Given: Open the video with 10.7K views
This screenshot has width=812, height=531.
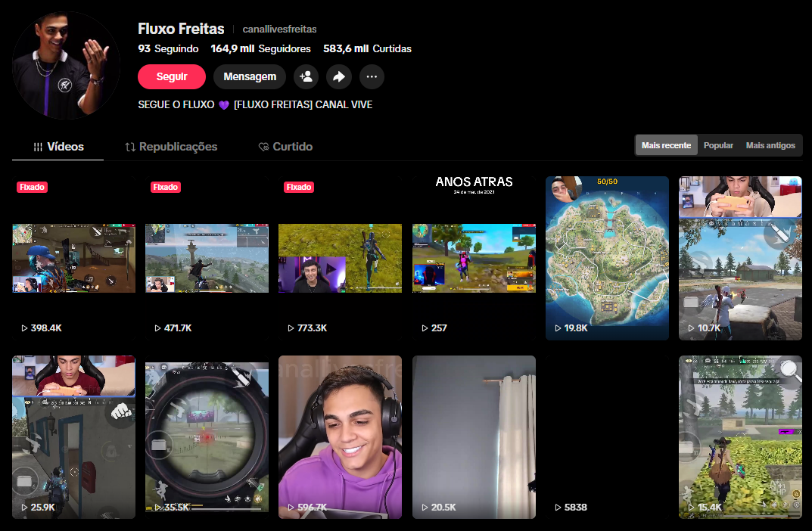Looking at the screenshot, I should [741, 258].
